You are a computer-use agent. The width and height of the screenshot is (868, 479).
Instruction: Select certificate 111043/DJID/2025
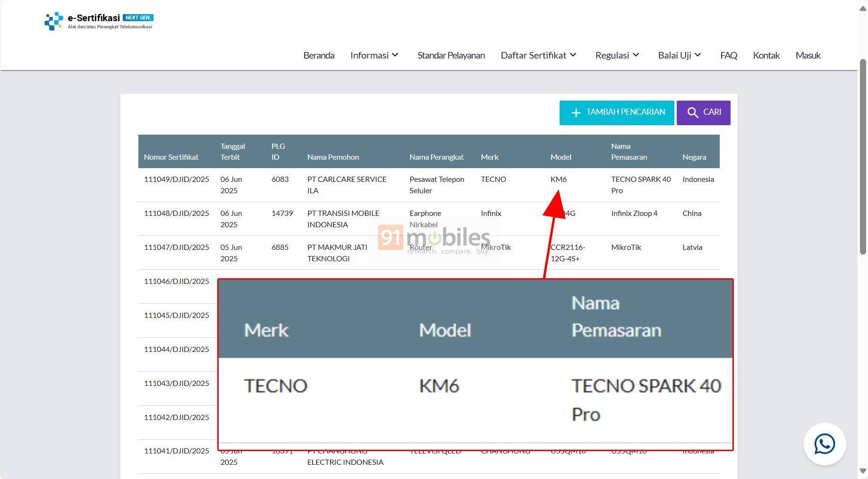click(x=177, y=383)
